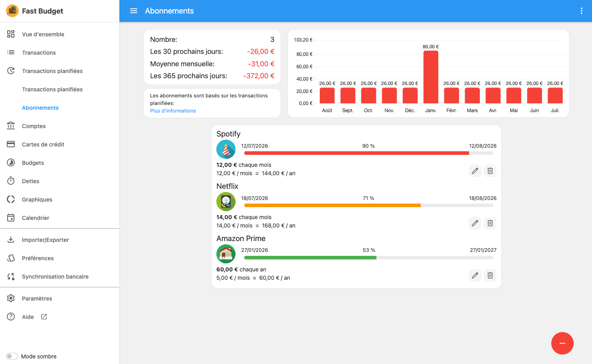Open Importer/Exporter in sidebar
The width and height of the screenshot is (592, 364).
(60, 239)
